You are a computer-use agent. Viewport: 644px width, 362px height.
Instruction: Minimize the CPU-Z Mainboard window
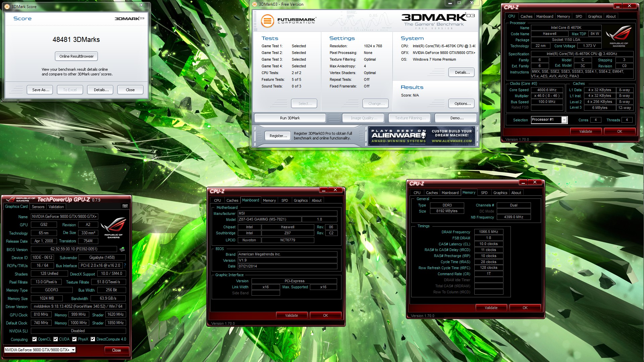[x=323, y=190]
